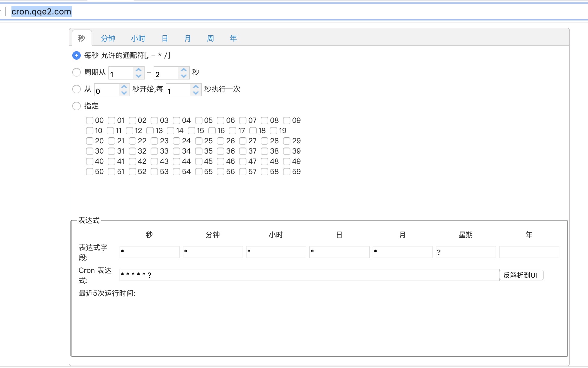
Task: Decrement the period end seconds stepper
Action: 184,76
